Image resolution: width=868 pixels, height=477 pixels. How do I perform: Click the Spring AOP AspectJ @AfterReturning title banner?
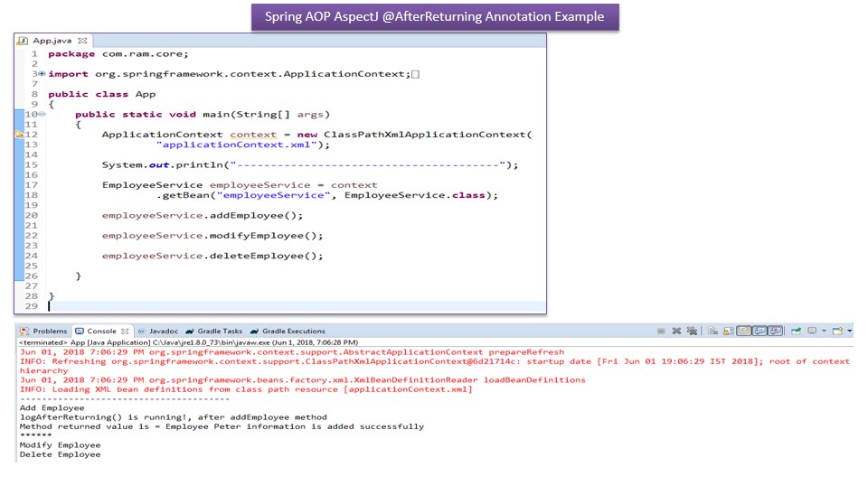coord(435,16)
